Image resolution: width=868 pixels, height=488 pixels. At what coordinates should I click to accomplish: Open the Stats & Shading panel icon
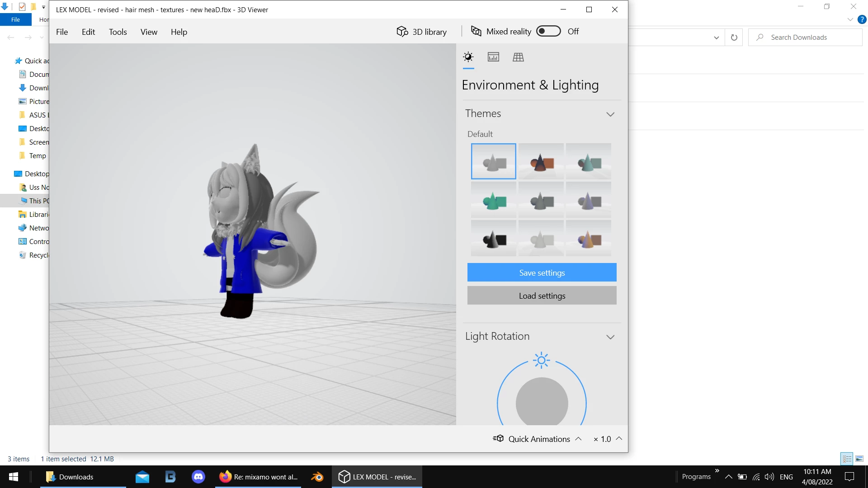coord(493,57)
